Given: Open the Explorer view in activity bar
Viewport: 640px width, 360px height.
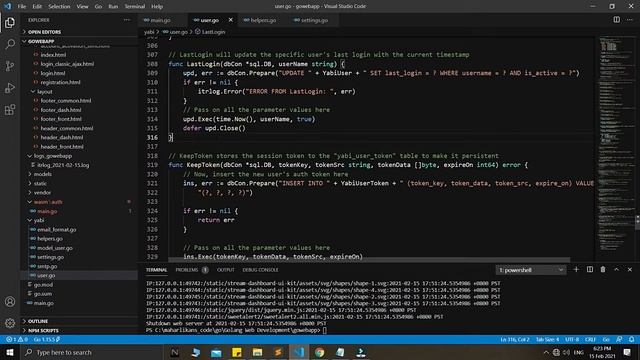Looking at the screenshot, I should coord(10,23).
